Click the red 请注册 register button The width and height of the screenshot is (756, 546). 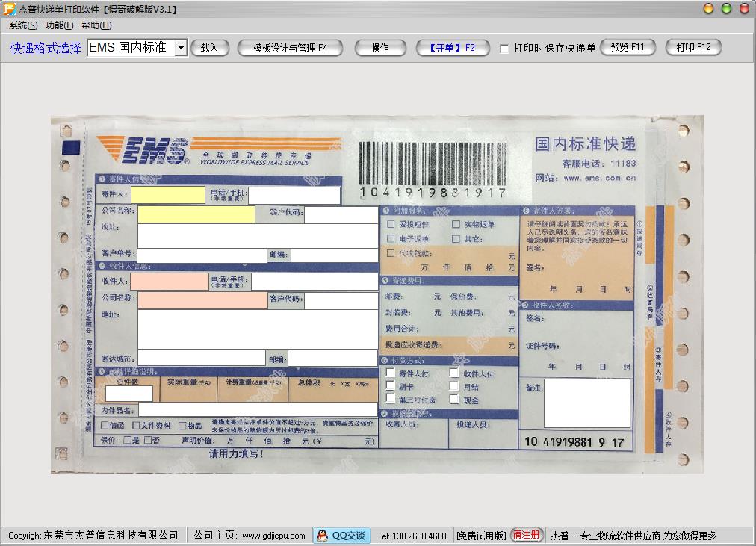click(x=526, y=535)
